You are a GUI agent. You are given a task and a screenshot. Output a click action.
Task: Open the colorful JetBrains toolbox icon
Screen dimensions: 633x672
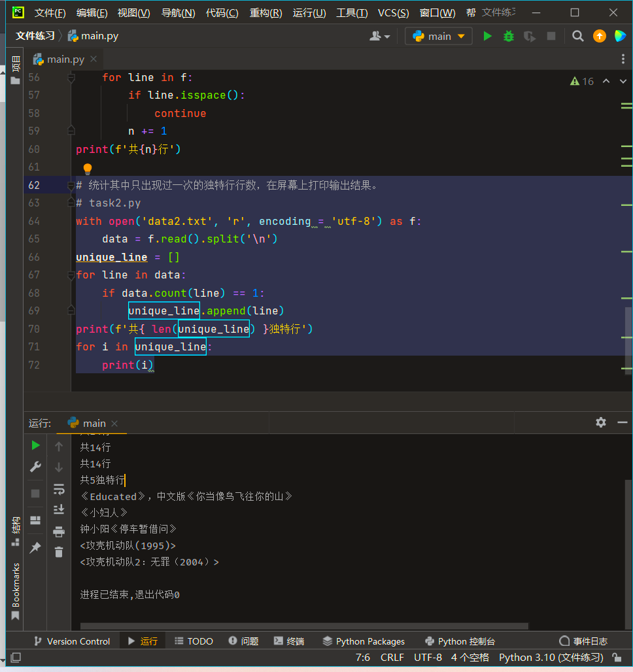click(x=620, y=36)
